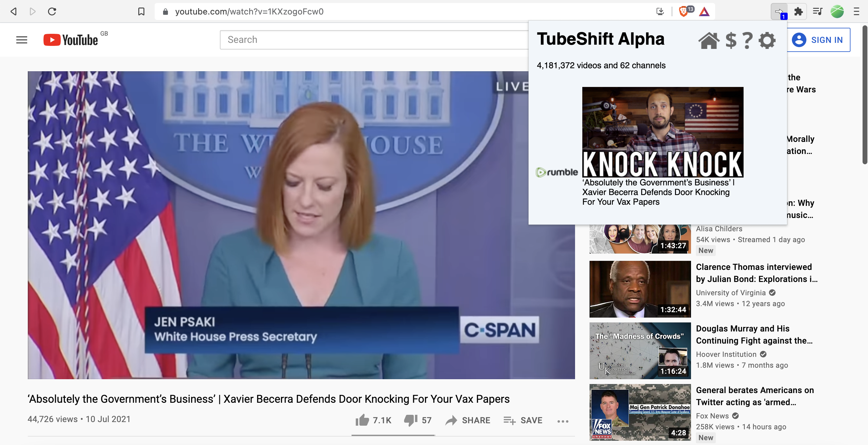Image resolution: width=868 pixels, height=445 pixels.
Task: Click the SHARE button
Action: 468,420
